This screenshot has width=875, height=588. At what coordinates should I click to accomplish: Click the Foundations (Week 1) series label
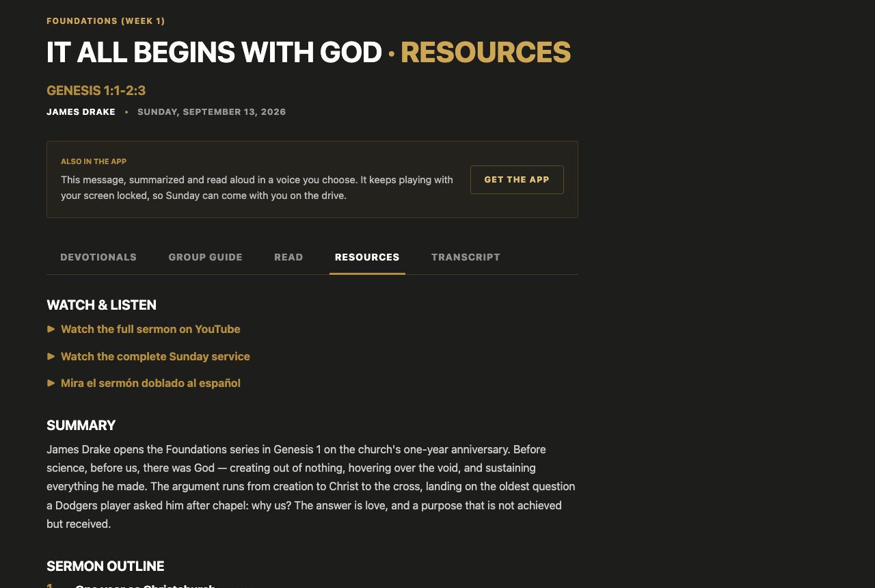coord(106,21)
